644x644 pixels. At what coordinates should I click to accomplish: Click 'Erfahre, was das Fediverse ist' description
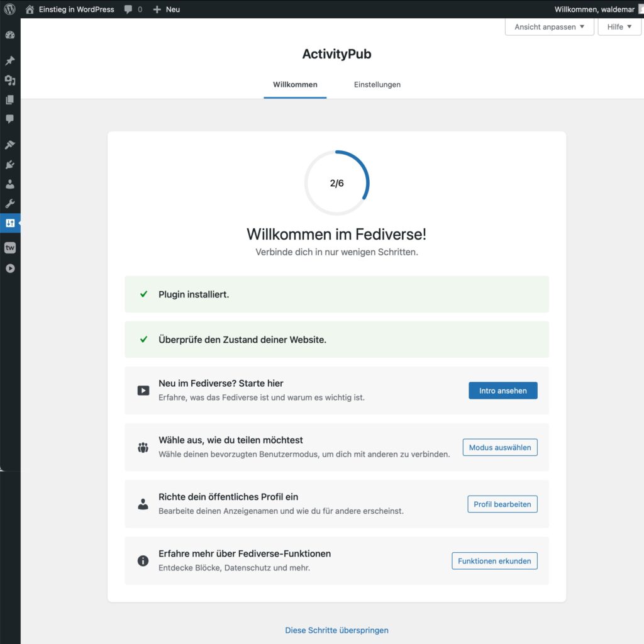[x=262, y=397]
